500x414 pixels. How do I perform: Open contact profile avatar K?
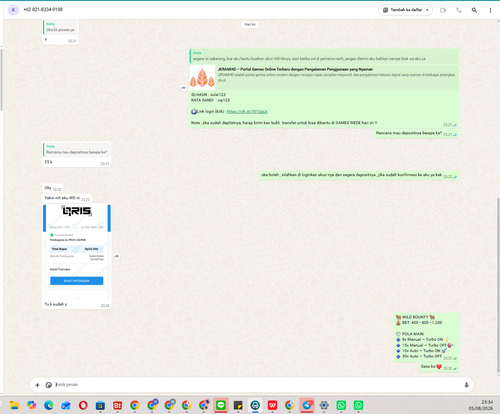13,10
